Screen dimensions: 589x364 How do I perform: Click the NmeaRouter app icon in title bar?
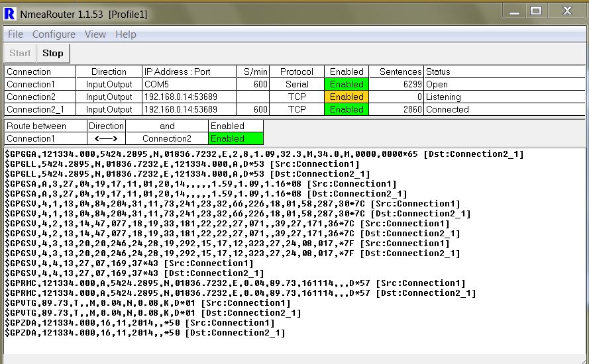(x=9, y=14)
